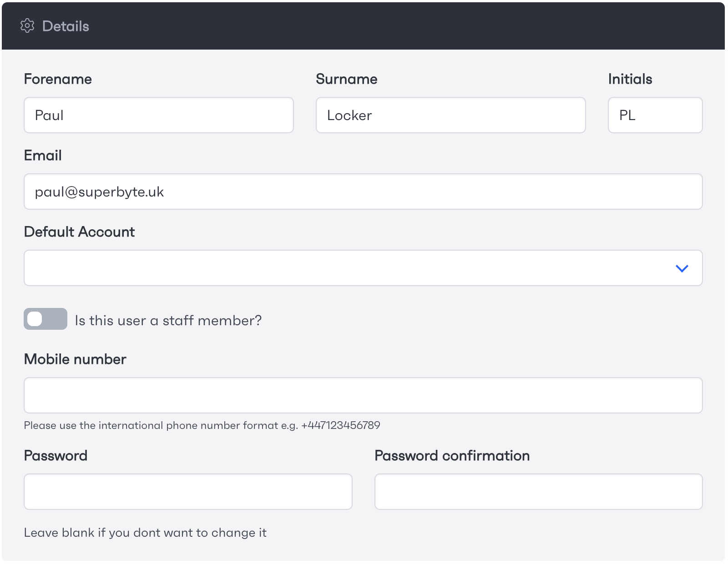
Task: Select the Surname field containing Locker
Action: pyautogui.click(x=451, y=115)
